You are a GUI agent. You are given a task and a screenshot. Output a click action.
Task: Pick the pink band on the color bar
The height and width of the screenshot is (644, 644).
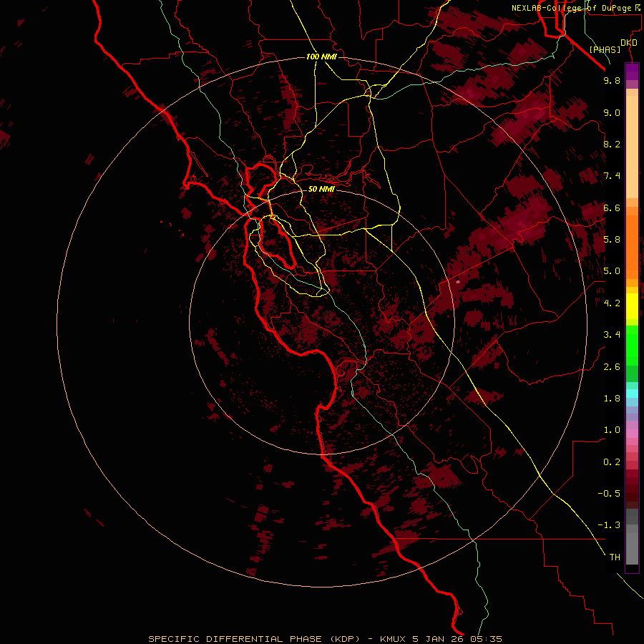[632, 434]
